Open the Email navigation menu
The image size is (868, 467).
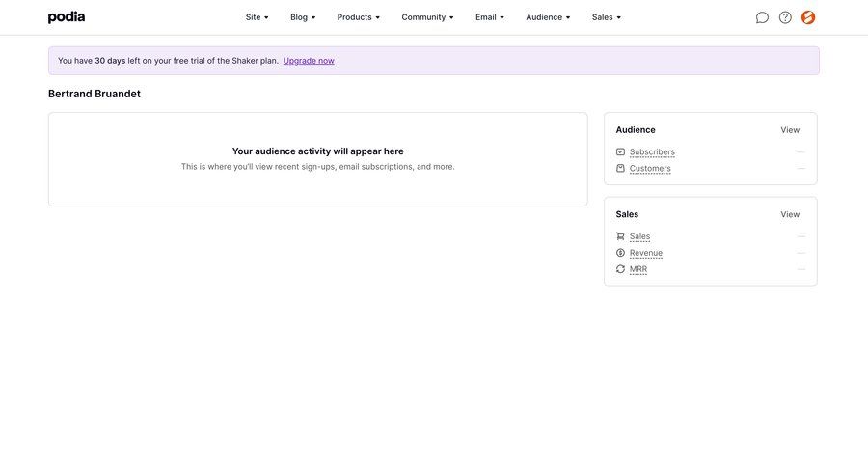coord(490,17)
